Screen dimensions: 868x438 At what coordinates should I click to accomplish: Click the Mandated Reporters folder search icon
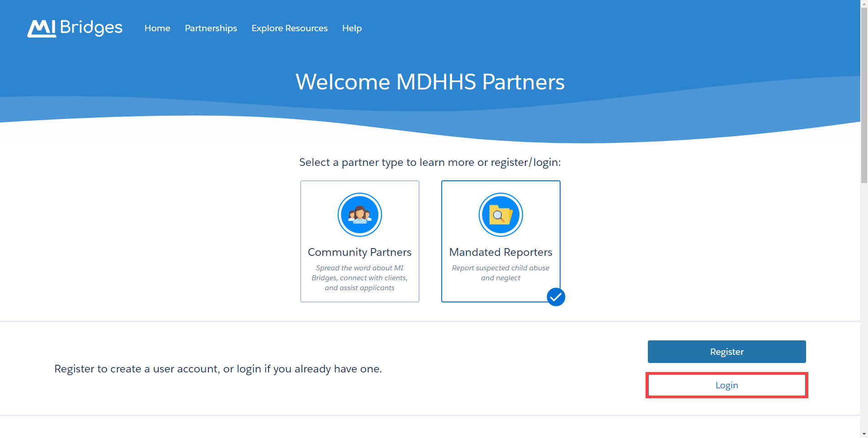tap(500, 215)
